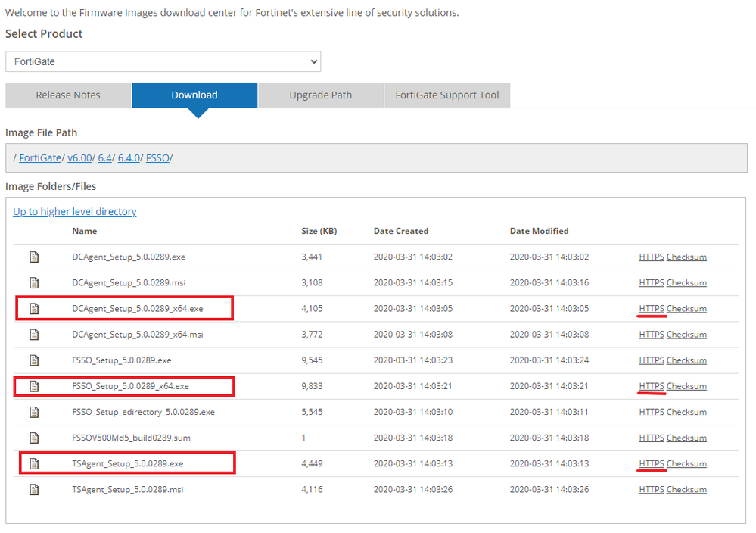Open the FortiGate Support Tool tab

point(447,95)
